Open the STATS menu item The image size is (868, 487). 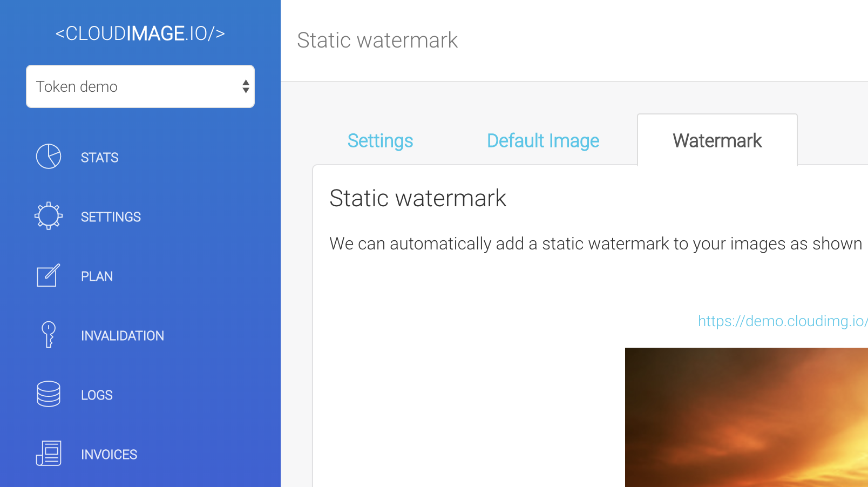(x=100, y=158)
